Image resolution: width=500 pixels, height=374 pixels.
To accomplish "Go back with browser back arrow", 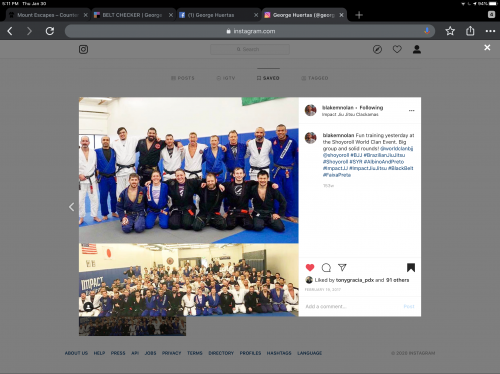I will (10, 31).
